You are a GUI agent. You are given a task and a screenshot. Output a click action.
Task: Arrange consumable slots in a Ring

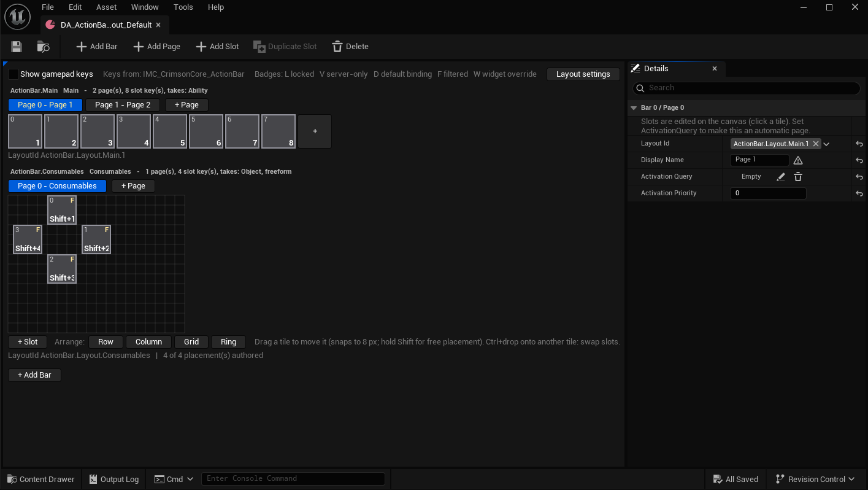228,342
